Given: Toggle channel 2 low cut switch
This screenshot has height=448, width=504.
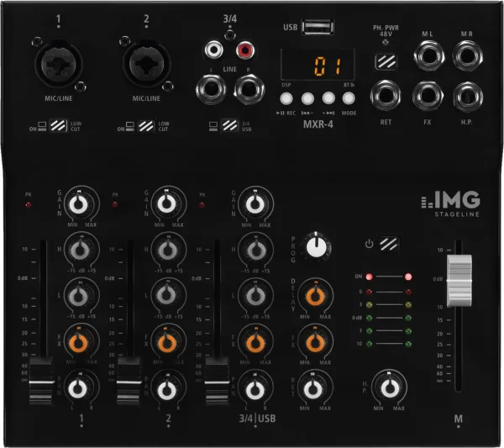Looking at the screenshot, I should [144, 125].
